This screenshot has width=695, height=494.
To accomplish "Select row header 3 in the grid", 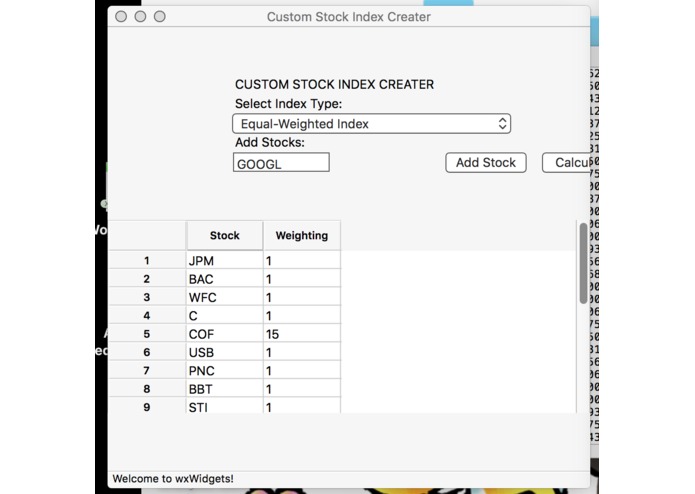I will pos(147,297).
